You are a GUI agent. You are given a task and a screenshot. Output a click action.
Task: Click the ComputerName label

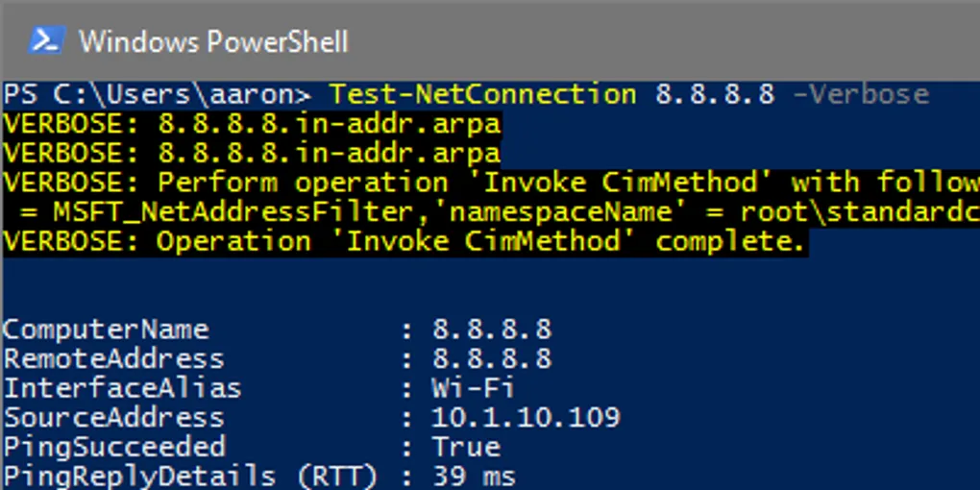click(106, 330)
